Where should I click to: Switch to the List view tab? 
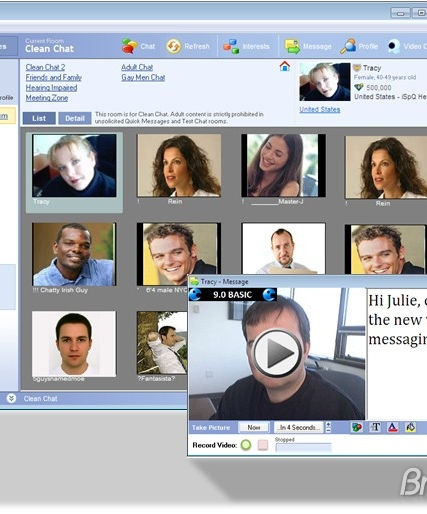(x=39, y=118)
